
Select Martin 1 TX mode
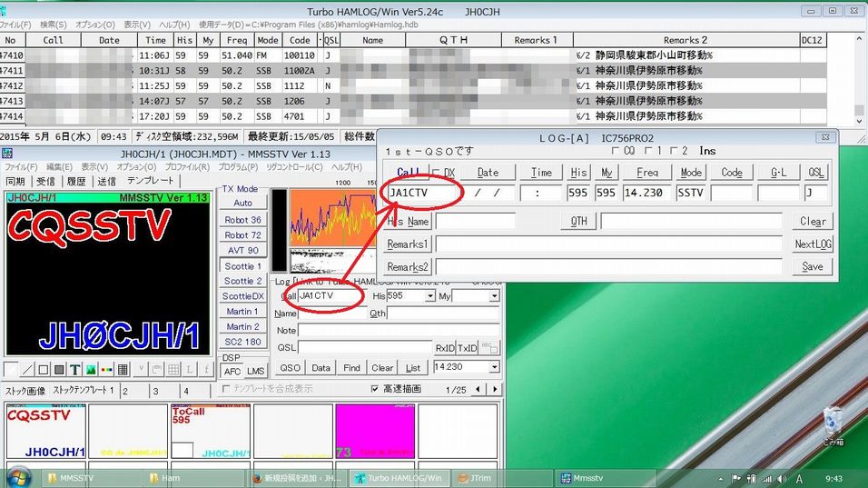tap(242, 312)
